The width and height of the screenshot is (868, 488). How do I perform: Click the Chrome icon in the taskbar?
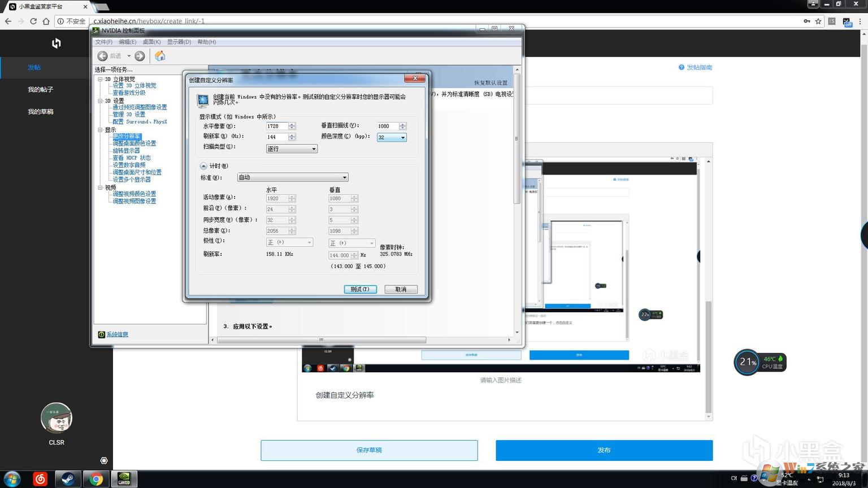pyautogui.click(x=96, y=479)
